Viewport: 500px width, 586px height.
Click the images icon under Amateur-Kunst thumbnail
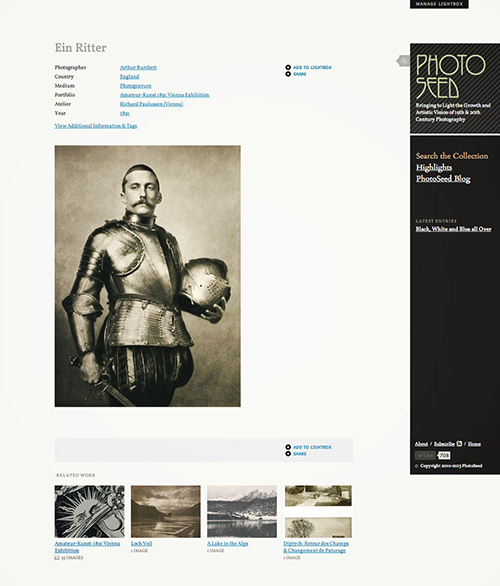pos(57,557)
